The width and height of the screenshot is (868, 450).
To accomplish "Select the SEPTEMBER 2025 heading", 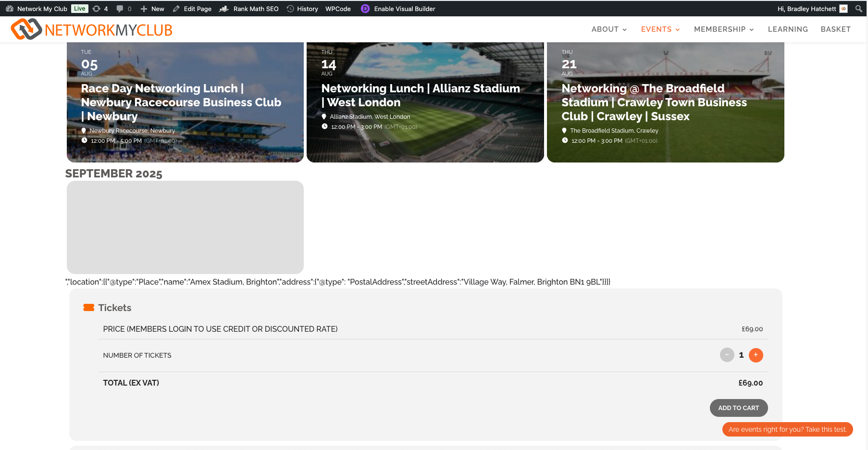I will pyautogui.click(x=114, y=174).
